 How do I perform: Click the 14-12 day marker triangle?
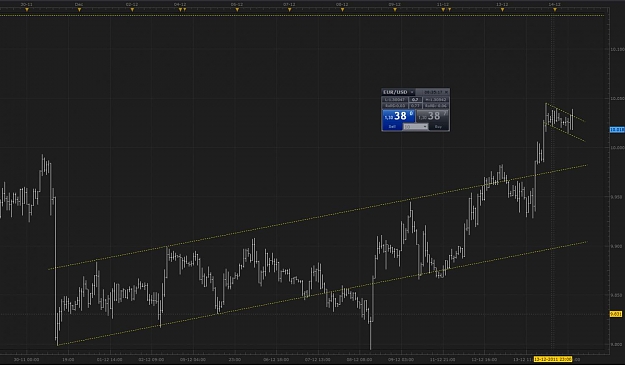click(x=555, y=10)
